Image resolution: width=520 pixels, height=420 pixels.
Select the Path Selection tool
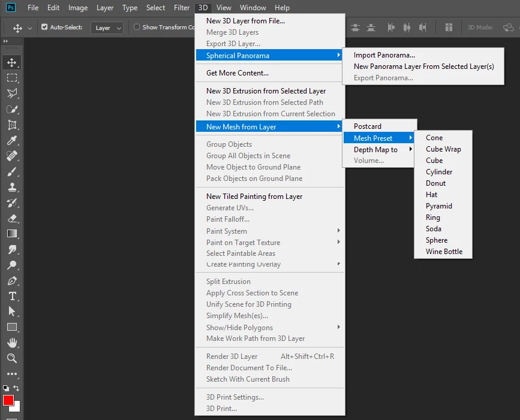point(12,312)
